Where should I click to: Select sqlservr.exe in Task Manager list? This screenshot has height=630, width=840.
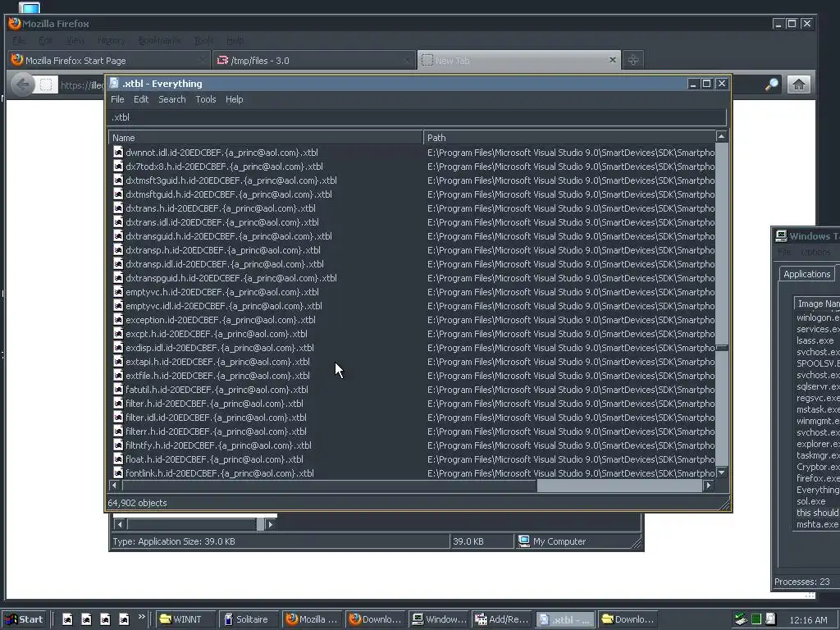click(818, 386)
